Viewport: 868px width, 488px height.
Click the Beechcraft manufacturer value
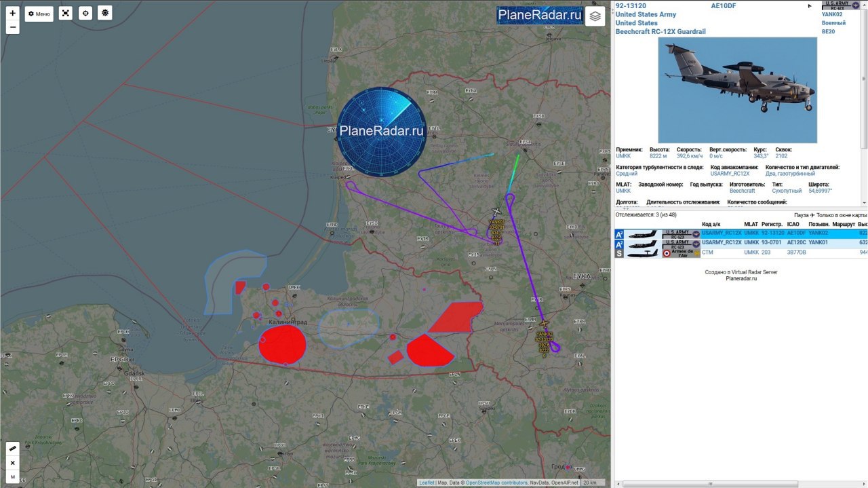coord(743,191)
